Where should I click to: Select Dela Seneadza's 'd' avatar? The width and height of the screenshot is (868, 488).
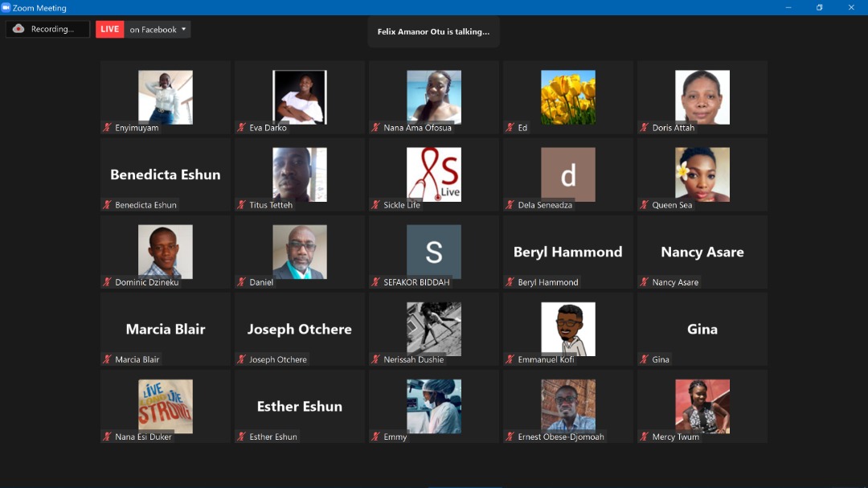click(568, 174)
